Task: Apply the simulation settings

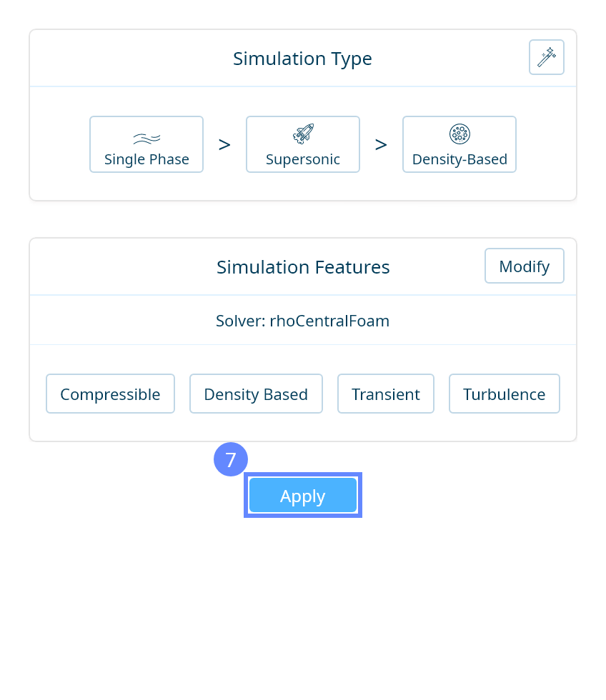Action: pos(303,495)
